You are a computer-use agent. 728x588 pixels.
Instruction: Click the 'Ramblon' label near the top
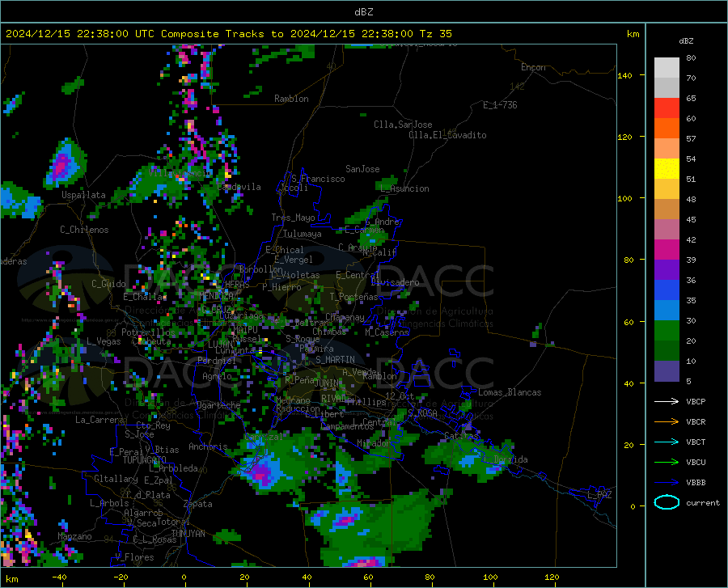[x=291, y=99]
